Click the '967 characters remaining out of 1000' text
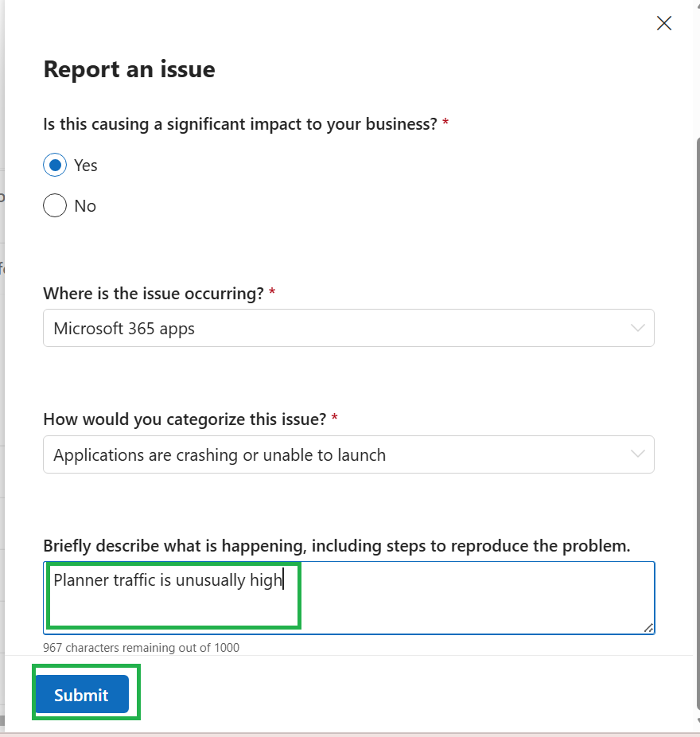Screen dimensions: 700x737 [x=141, y=648]
